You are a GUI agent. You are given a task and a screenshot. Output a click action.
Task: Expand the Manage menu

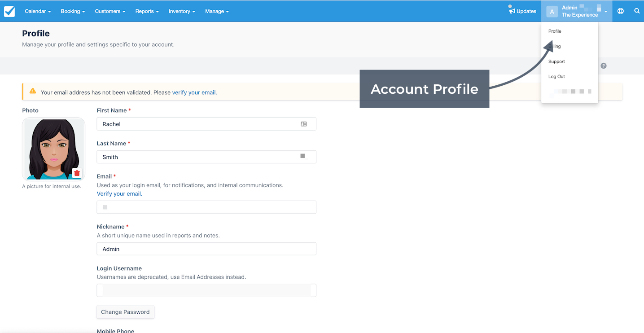click(217, 11)
